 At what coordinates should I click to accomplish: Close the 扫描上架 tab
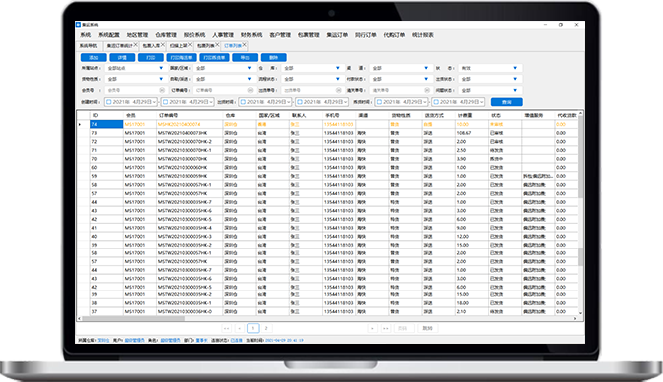click(190, 44)
